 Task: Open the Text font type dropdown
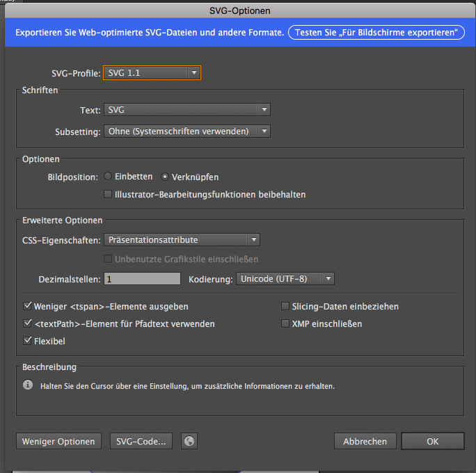coord(187,110)
